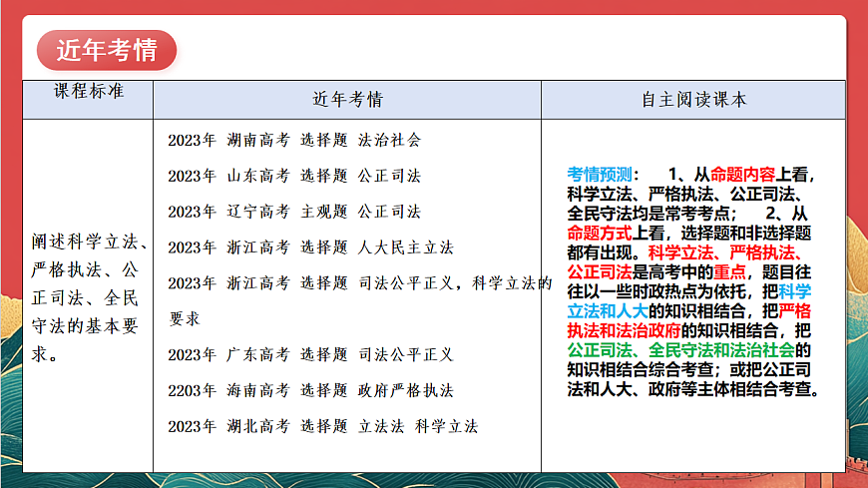The height and width of the screenshot is (488, 868).
Task: Click the blue 考情预测 heading text
Action: tap(600, 175)
